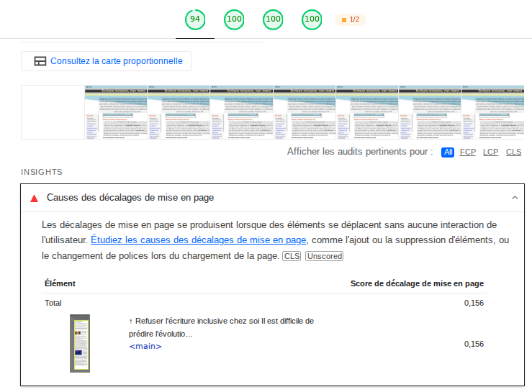
Task: Click Score de décalage de mise en page header
Action: pyautogui.click(x=417, y=283)
